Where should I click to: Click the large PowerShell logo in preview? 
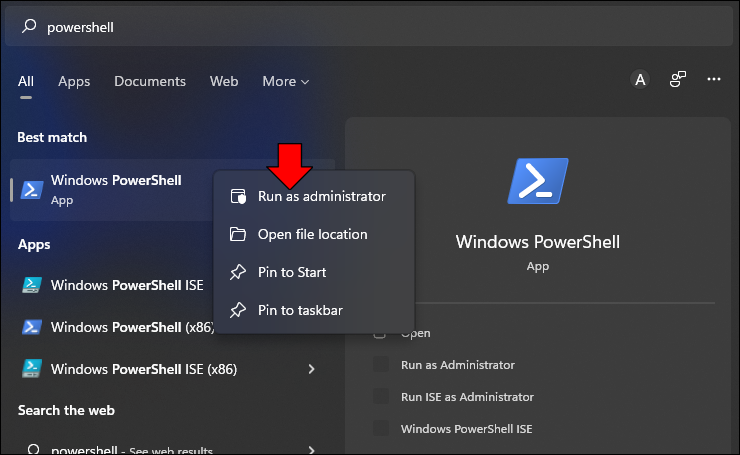(538, 181)
